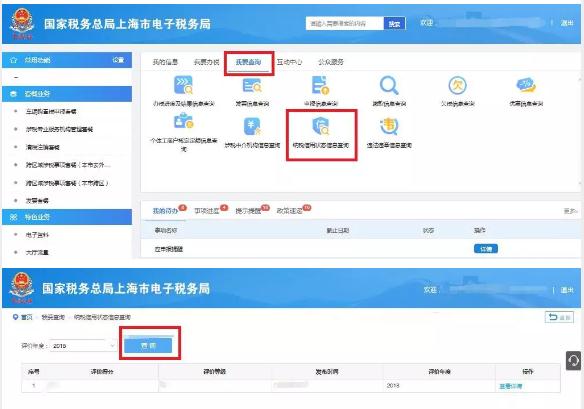Open the tax progress query arrows icon
Screen dimensions: 584x409
(183, 85)
